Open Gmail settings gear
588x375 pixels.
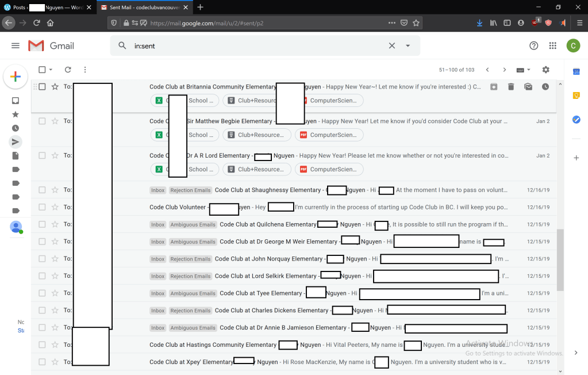545,70
